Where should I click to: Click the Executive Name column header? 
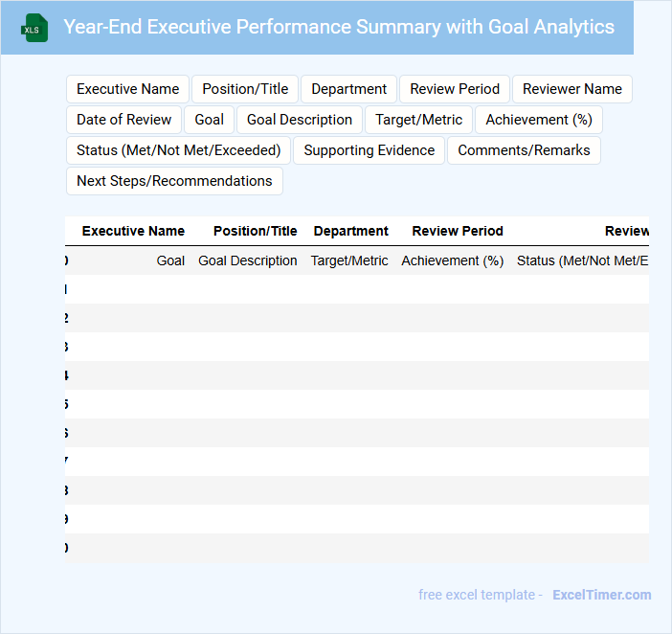[x=133, y=231]
